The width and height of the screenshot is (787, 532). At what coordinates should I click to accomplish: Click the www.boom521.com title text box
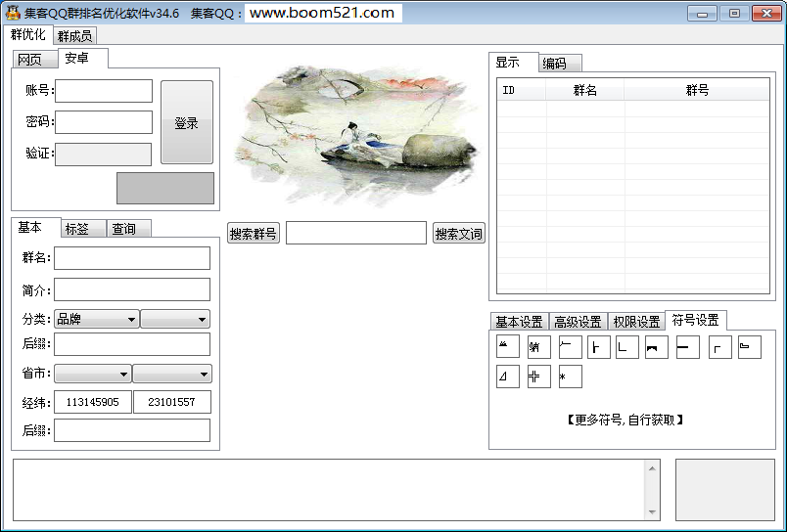point(323,13)
